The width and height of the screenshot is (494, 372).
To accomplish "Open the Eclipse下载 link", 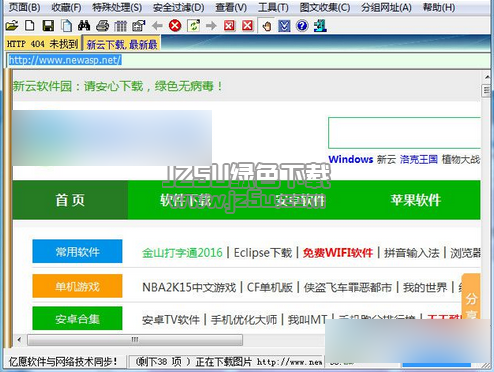I will coord(263,253).
